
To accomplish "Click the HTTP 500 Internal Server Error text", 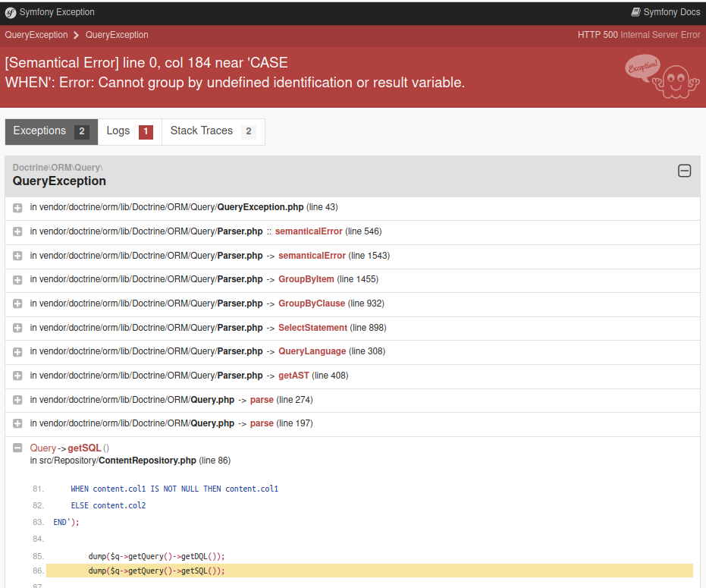I will 639,35.
